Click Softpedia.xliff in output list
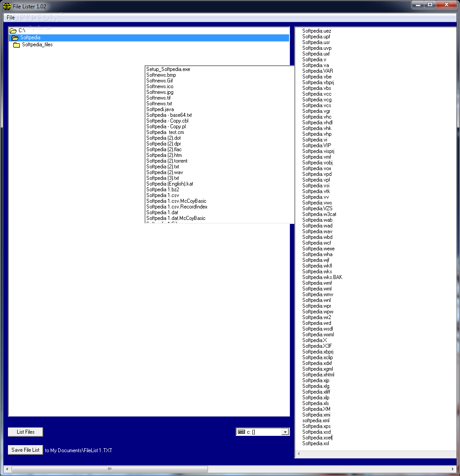 click(x=316, y=392)
